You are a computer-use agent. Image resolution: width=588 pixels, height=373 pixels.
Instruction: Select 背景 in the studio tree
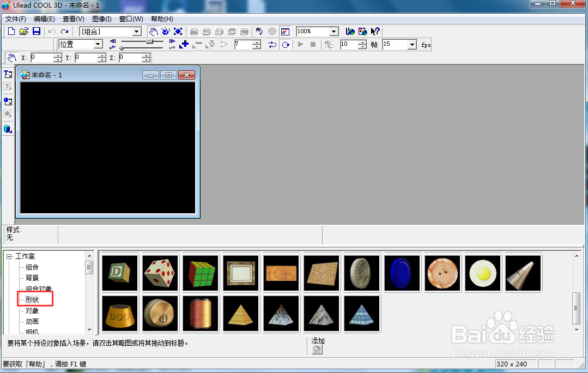click(x=32, y=278)
